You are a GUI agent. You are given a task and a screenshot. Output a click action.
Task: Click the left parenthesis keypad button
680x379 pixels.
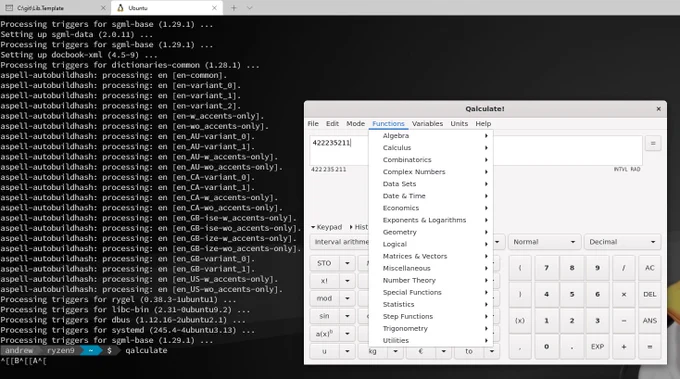520,268
